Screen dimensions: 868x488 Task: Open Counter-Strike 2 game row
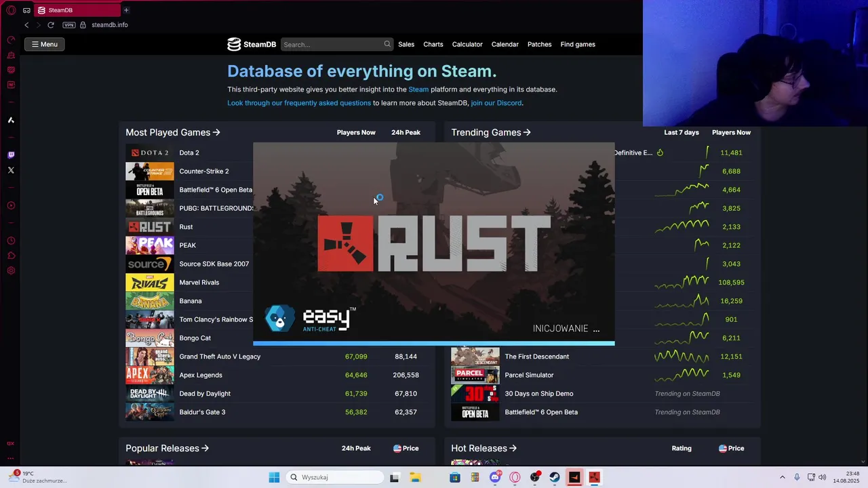coord(204,171)
